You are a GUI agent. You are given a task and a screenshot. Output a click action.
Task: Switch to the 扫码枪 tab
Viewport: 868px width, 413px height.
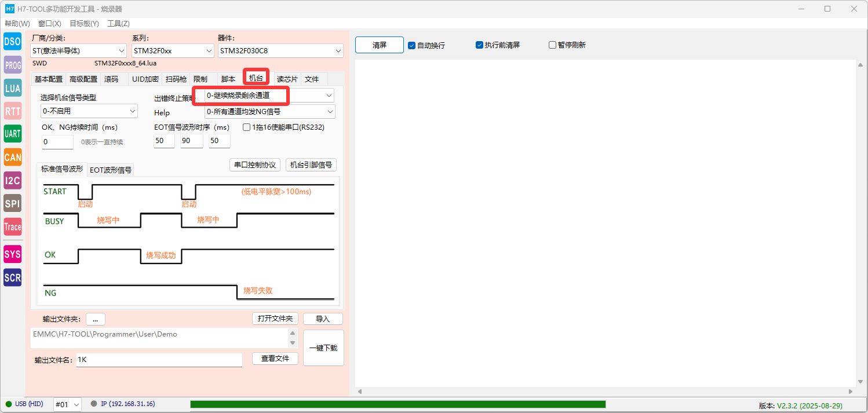pos(176,79)
